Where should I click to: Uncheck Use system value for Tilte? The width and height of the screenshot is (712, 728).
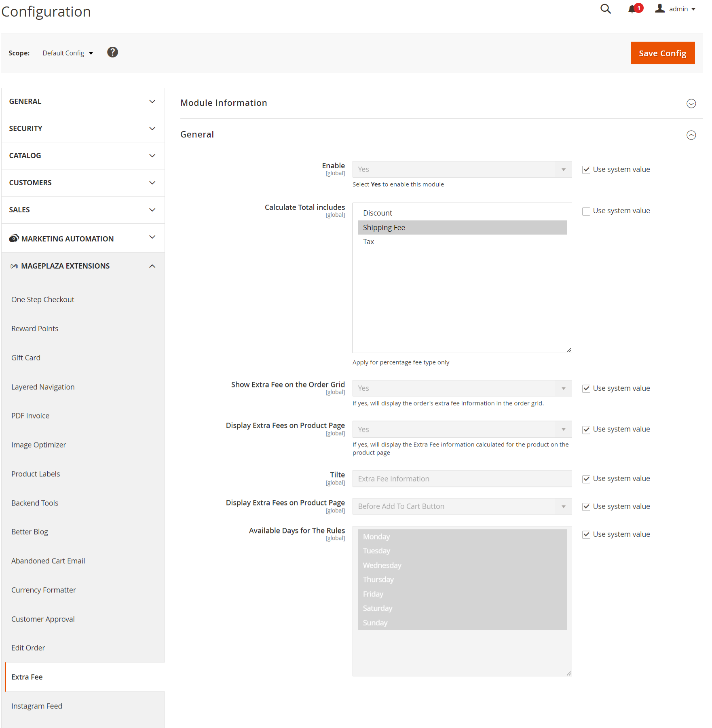coord(586,479)
